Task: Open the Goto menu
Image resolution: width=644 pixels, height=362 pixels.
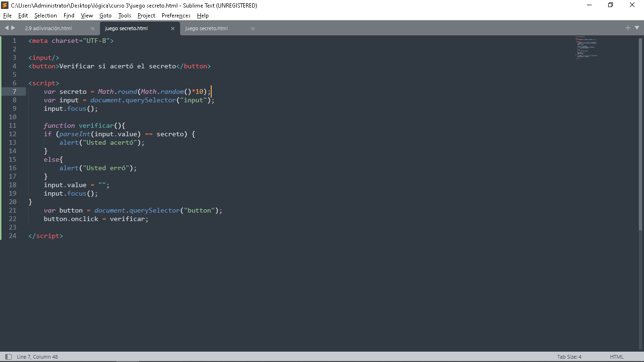Action: point(106,16)
